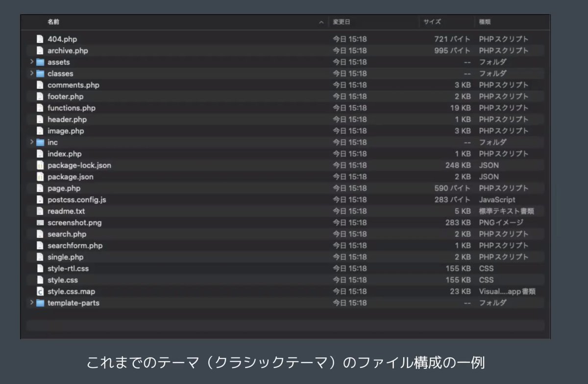Click the template-parts folder icon
The height and width of the screenshot is (384, 588).
coord(40,303)
